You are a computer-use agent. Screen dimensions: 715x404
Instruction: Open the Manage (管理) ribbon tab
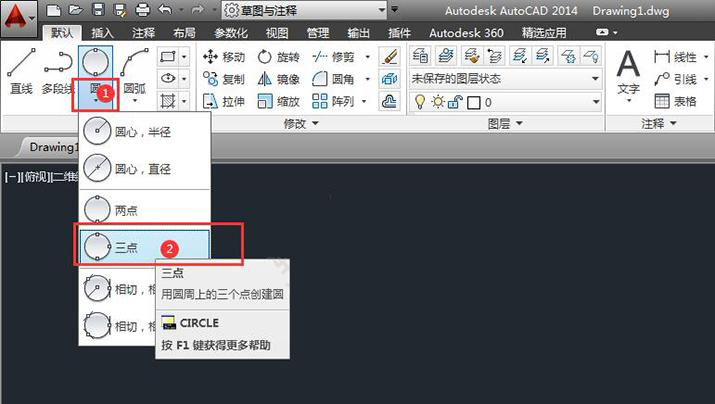click(x=318, y=33)
